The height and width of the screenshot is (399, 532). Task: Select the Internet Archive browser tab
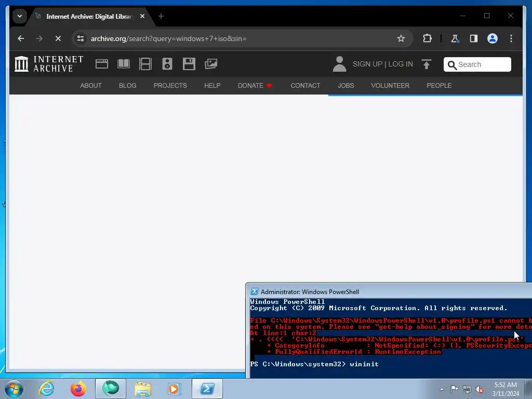pyautogui.click(x=90, y=16)
